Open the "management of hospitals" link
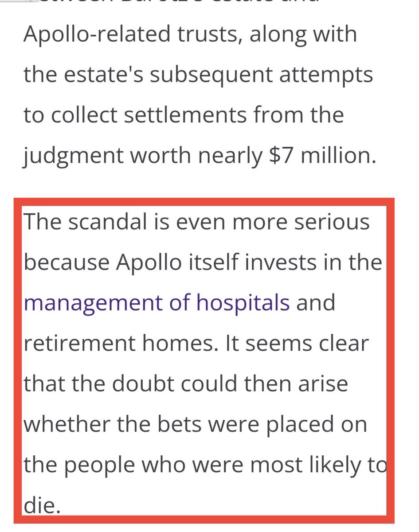The height and width of the screenshot is (532, 419). click(157, 304)
